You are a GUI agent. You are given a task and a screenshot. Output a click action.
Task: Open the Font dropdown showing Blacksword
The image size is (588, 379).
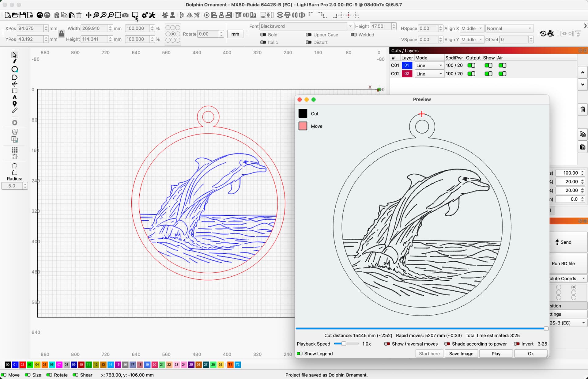tap(306, 26)
